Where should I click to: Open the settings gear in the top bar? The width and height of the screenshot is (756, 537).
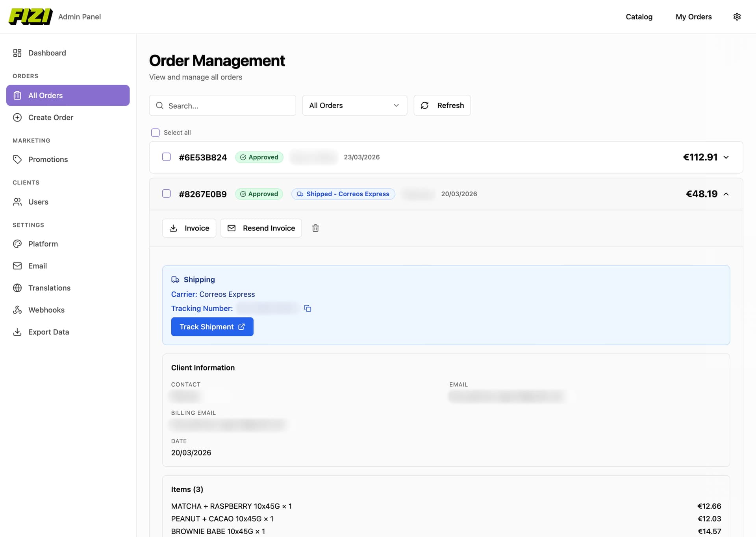click(737, 17)
